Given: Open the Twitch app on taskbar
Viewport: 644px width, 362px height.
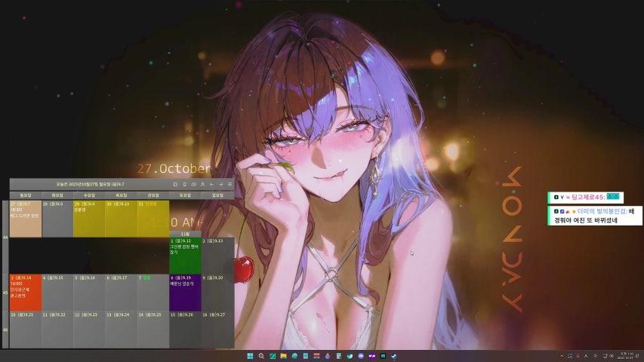Looking at the screenshot, I should point(371,356).
